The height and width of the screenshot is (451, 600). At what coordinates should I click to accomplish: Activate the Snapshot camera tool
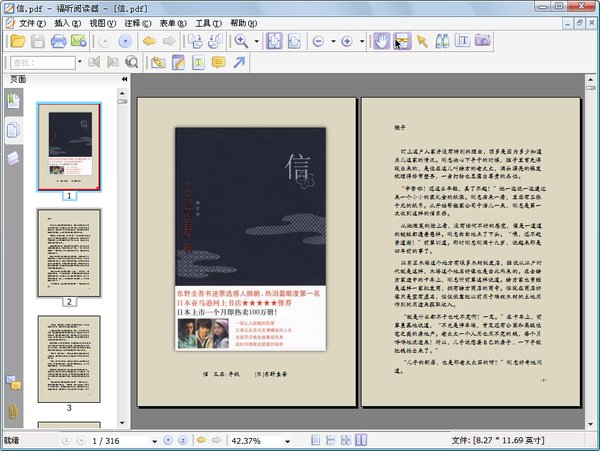pos(483,41)
